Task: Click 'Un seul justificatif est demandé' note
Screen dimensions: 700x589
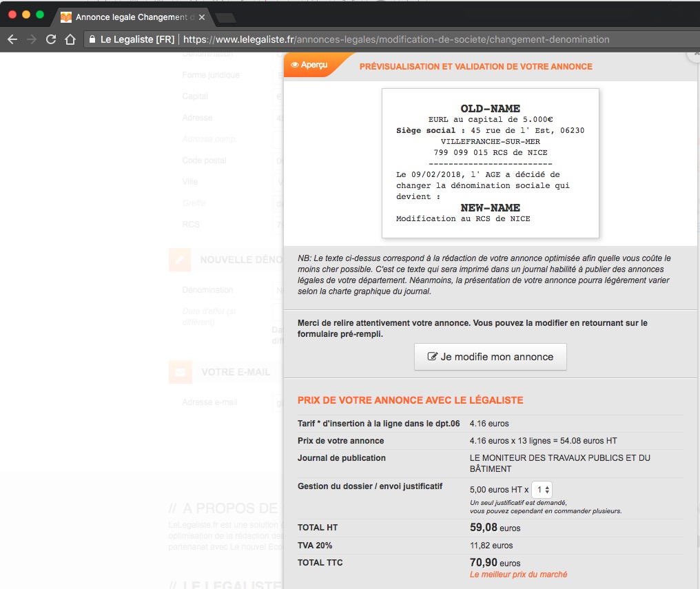Action: [x=518, y=502]
